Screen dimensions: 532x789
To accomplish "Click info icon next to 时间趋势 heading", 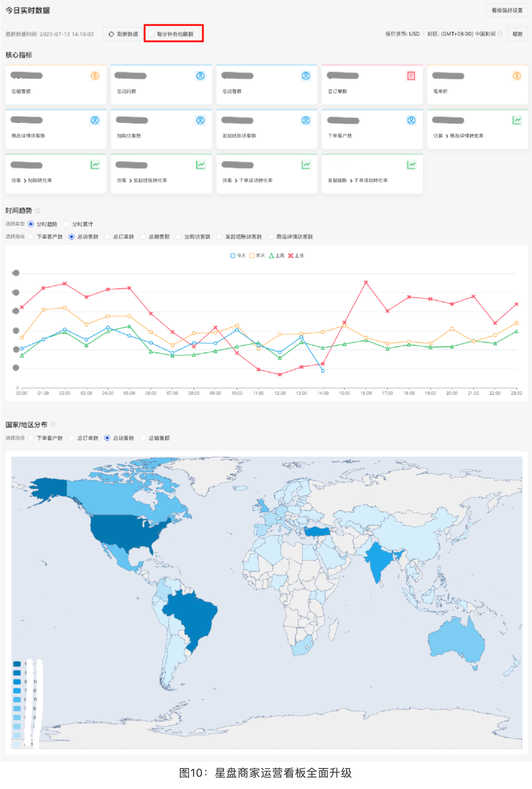I will tap(38, 211).
